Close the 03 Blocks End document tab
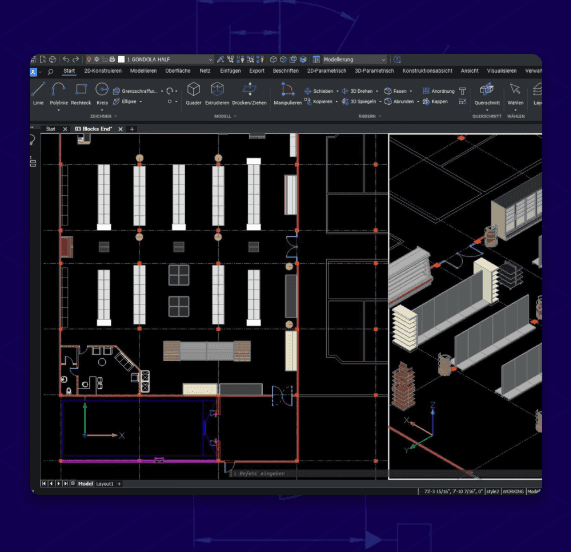 pos(121,129)
